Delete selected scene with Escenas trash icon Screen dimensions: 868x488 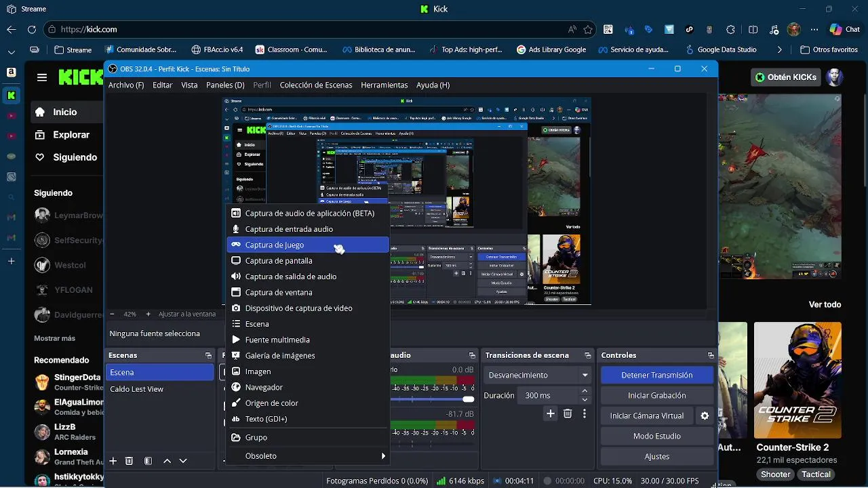tap(129, 461)
